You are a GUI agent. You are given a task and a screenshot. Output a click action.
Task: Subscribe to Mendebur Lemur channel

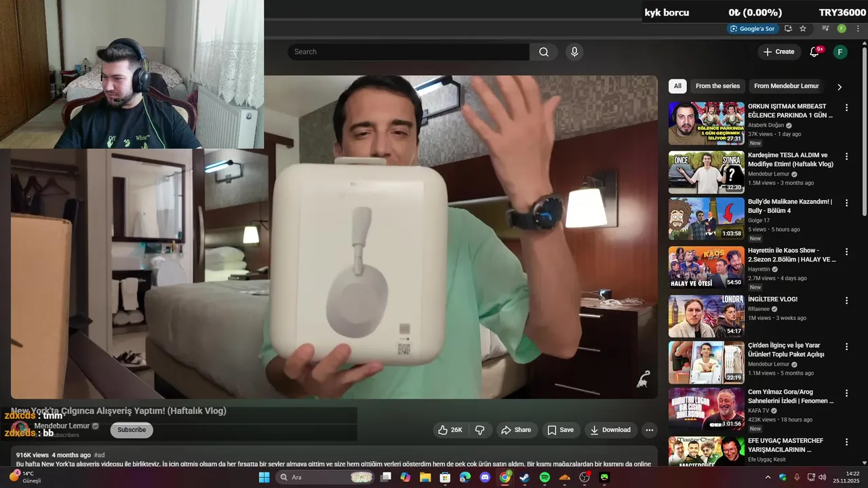pyautogui.click(x=132, y=430)
